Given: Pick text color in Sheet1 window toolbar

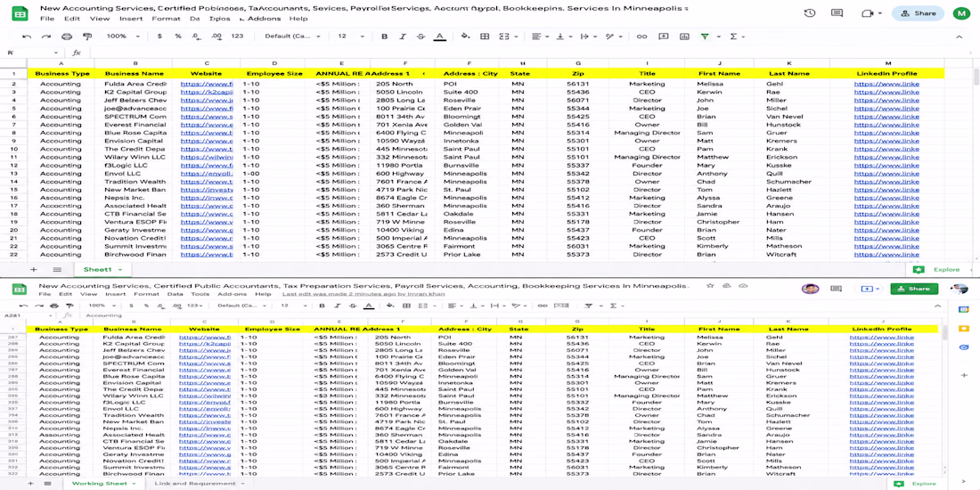Looking at the screenshot, I should pos(439,37).
